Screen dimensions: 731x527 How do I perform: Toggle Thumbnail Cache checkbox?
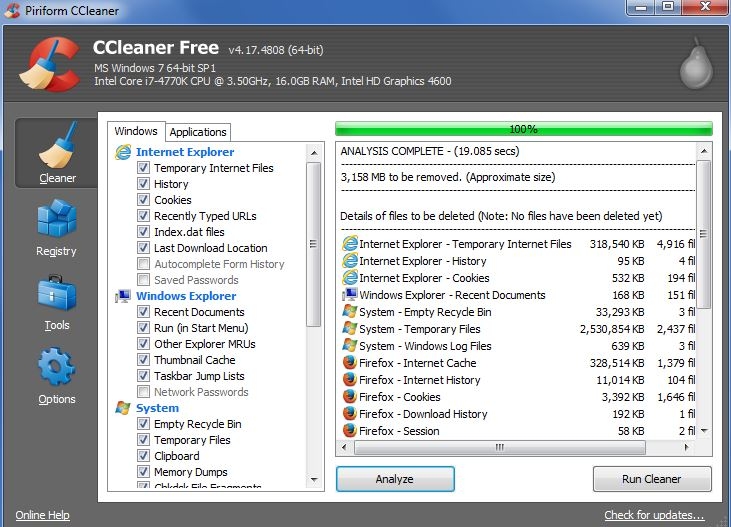144,360
